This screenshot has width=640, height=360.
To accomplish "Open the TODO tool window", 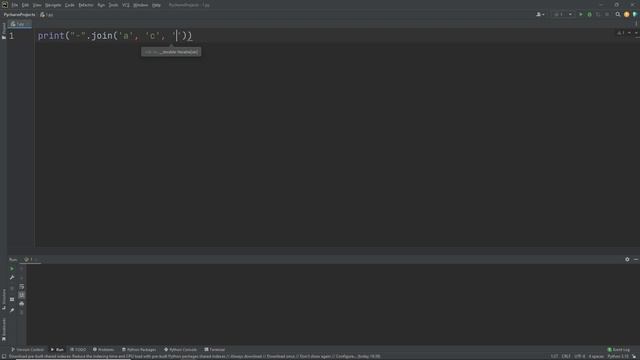I will 78,350.
